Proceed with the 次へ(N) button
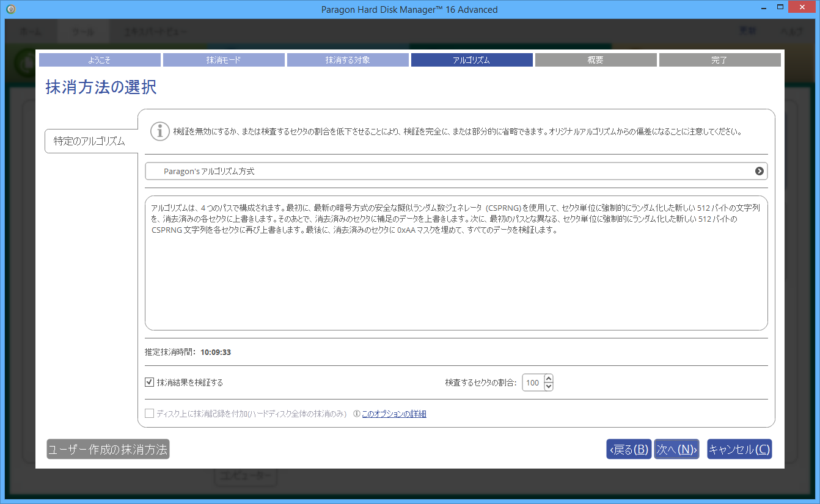Image resolution: width=820 pixels, height=504 pixels. (x=676, y=449)
